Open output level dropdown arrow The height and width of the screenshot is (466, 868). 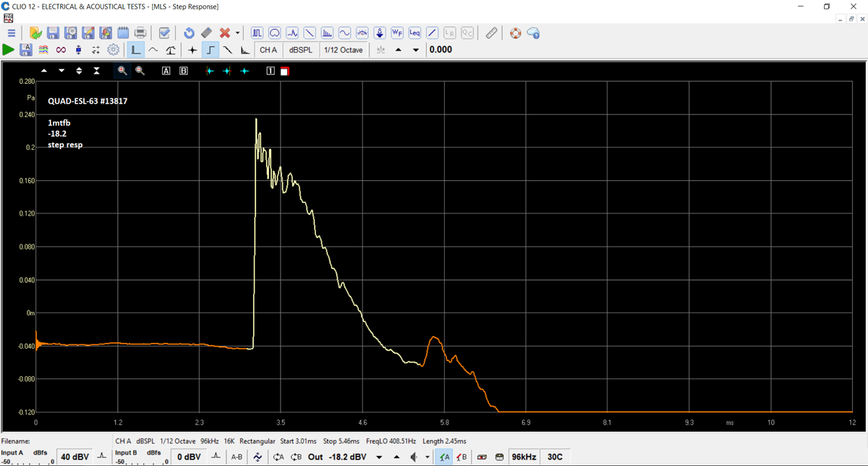pos(379,457)
